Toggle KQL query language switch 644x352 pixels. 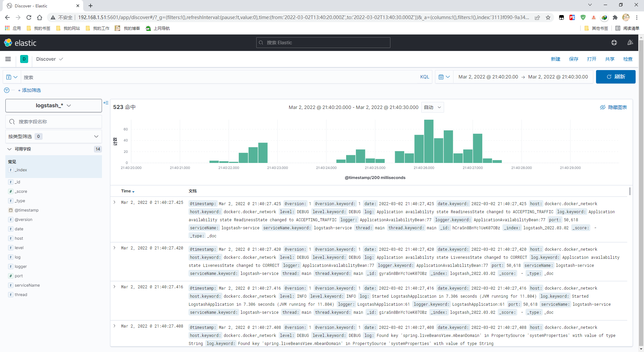point(425,77)
